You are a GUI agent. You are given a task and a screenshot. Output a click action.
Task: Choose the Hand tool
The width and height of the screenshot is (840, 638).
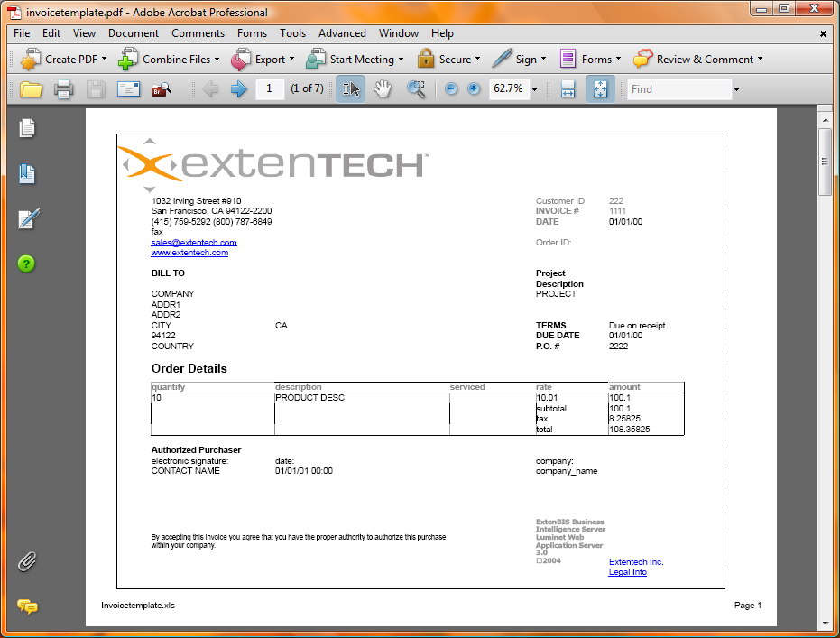383,89
